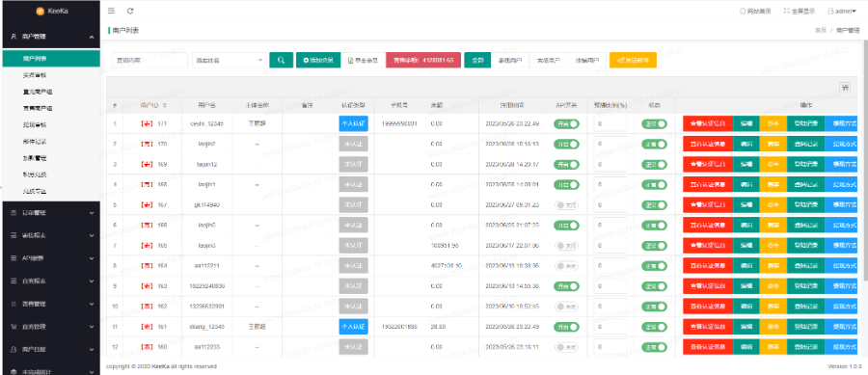The image size is (868, 375).
Task: Turn on API switch for merchant 165
Action: point(566,245)
